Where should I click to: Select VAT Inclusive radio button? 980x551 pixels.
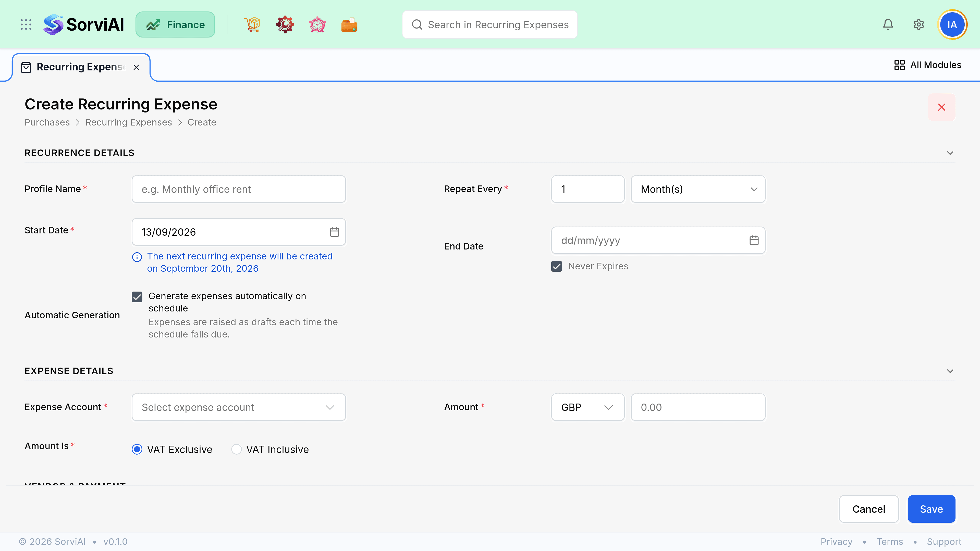236,449
